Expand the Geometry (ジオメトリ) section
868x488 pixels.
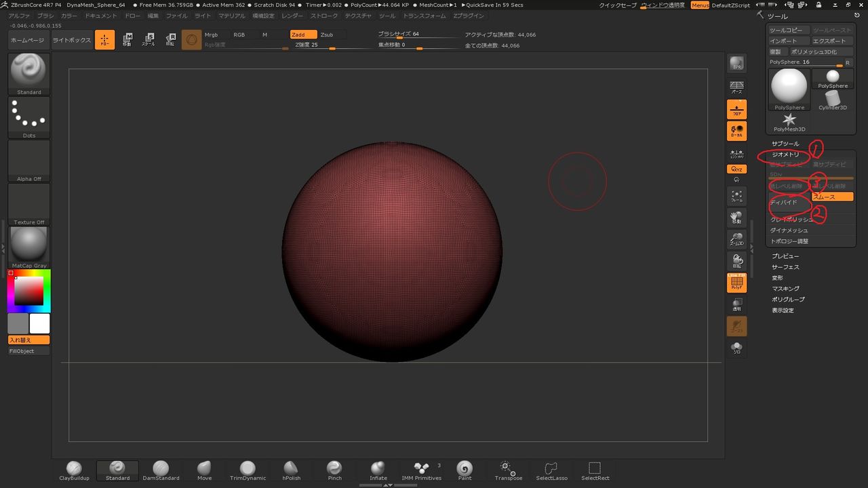click(x=786, y=155)
